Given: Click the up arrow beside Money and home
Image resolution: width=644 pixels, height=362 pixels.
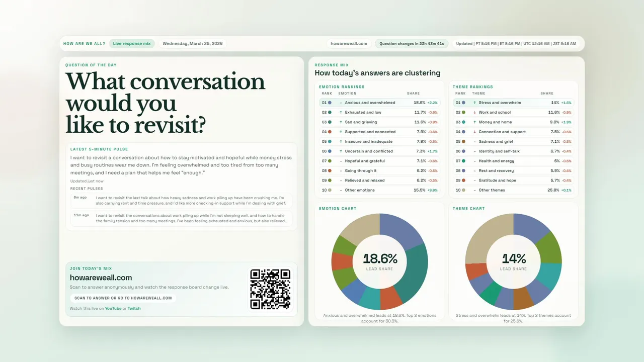Looking at the screenshot, I should (474, 122).
